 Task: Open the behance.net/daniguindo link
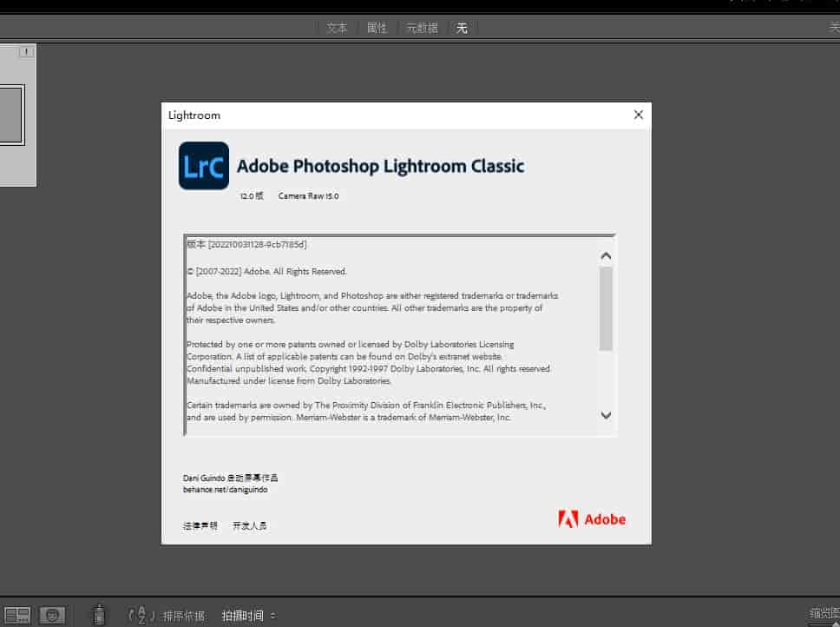tap(226, 489)
